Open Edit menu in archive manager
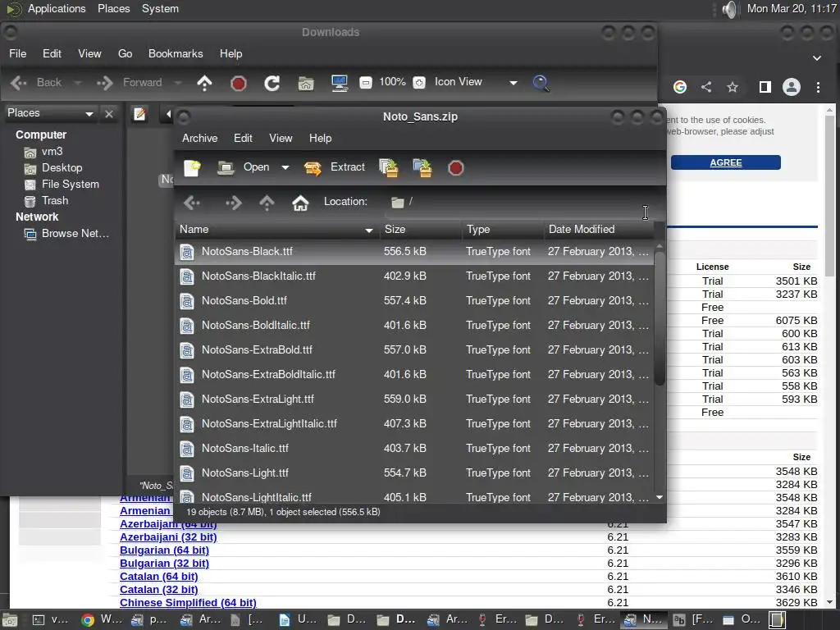This screenshot has height=630, width=840. [x=243, y=138]
